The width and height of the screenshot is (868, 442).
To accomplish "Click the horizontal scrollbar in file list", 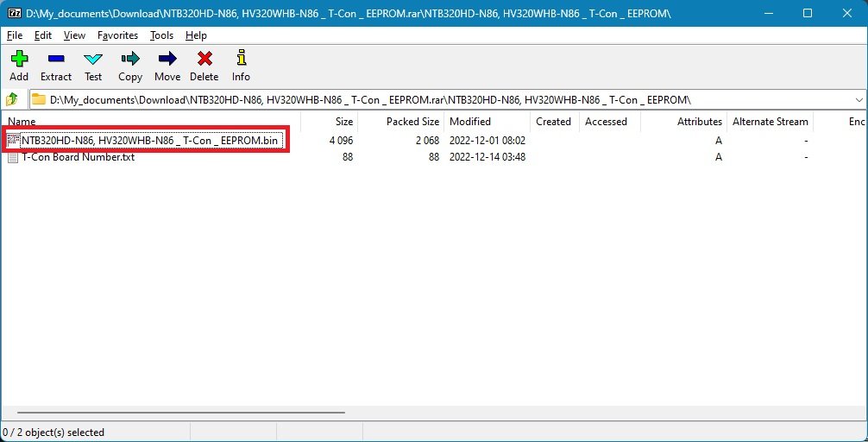I will click(181, 413).
